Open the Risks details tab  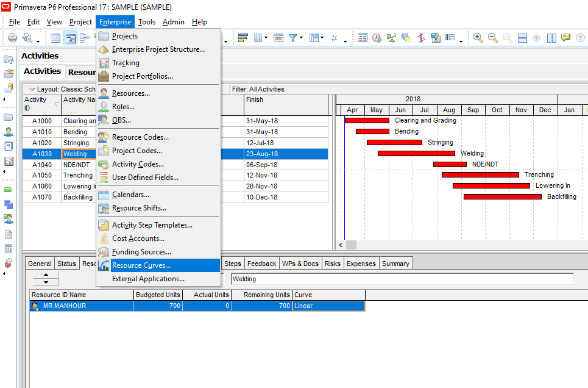point(332,264)
